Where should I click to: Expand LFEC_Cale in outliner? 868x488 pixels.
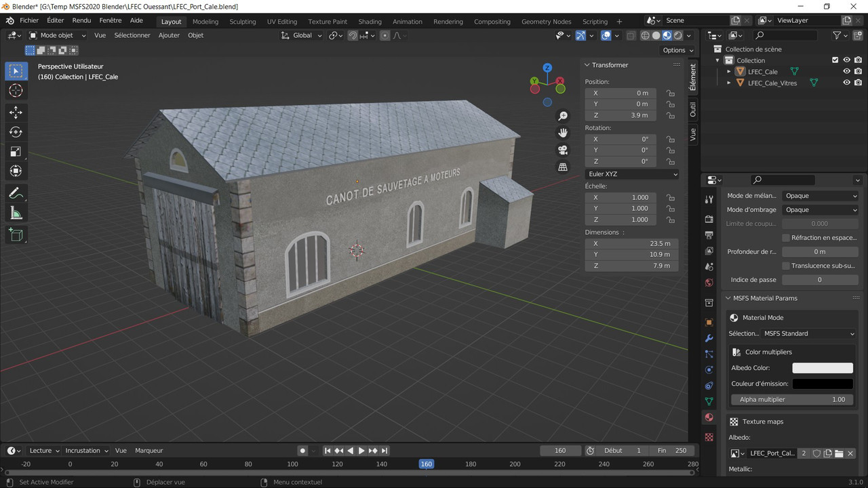pos(729,71)
